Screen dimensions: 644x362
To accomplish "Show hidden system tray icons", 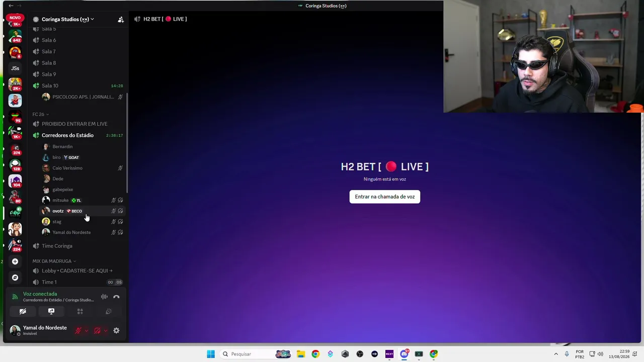I will coord(556,354).
